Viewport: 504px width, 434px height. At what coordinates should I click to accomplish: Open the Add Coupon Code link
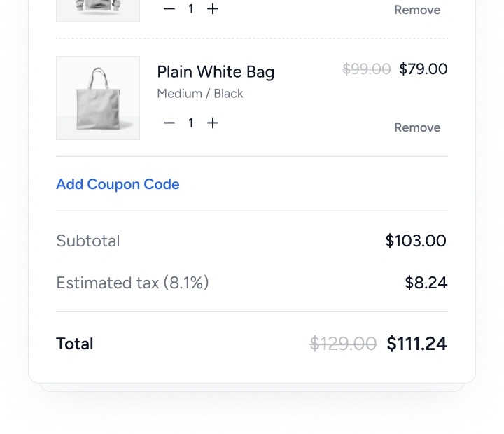click(118, 184)
